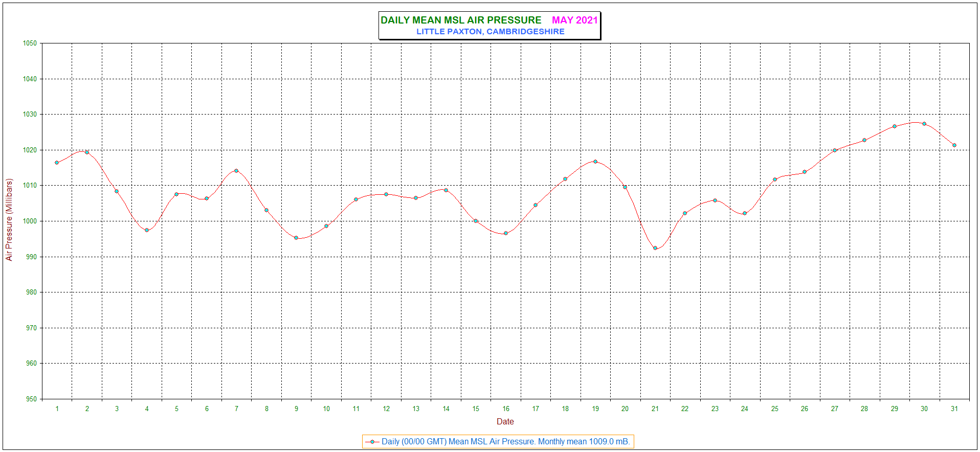Click the 1000 y-axis label
980x452 pixels.
pos(30,221)
